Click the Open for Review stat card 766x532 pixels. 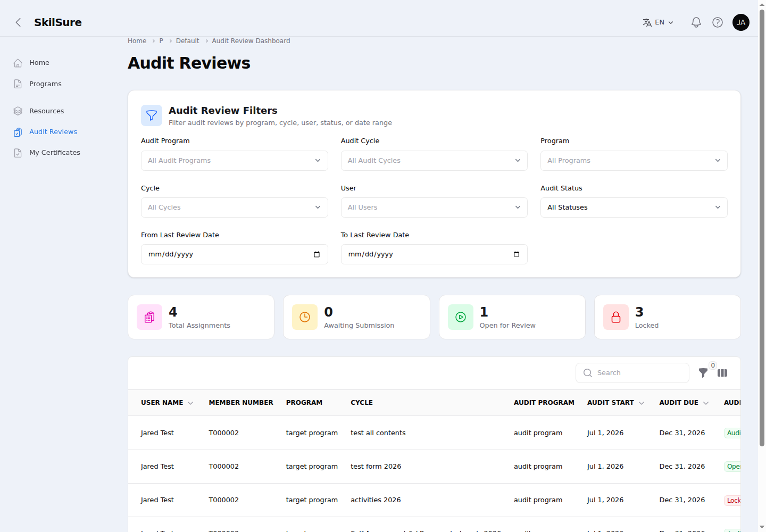pos(512,317)
